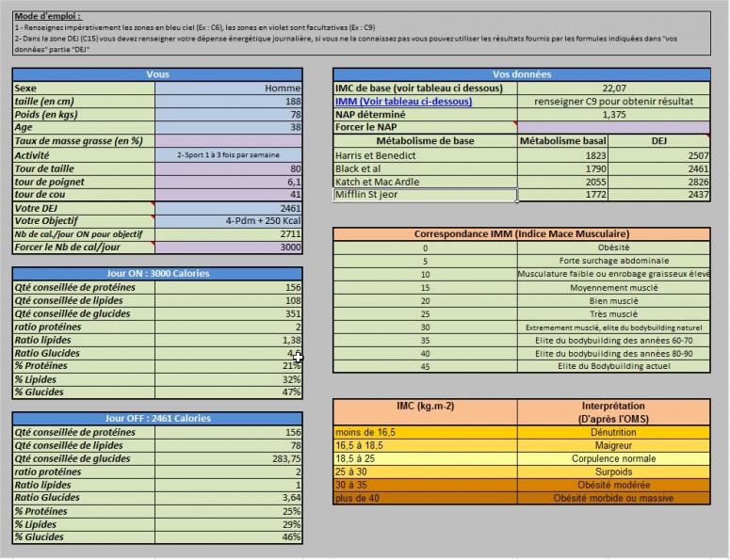
Task: Select the IMC de base value 22,07
Action: pos(613,88)
